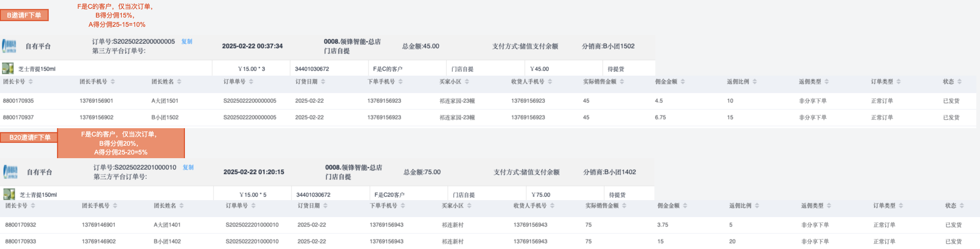The height and width of the screenshot is (249, 980).
Task: Sort by 佣金金额 in order S2025022201000010 table
Action: [x=685, y=206]
